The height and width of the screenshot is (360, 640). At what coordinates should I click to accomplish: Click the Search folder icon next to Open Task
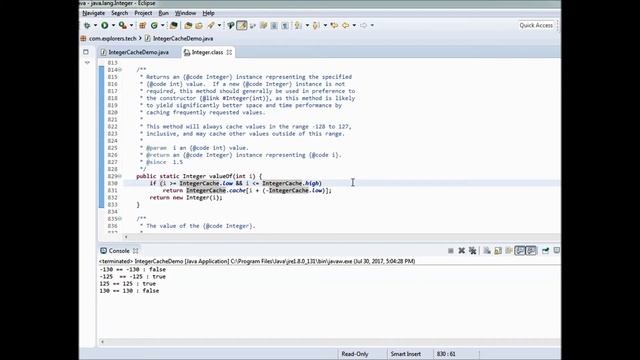pyautogui.click(x=199, y=25)
